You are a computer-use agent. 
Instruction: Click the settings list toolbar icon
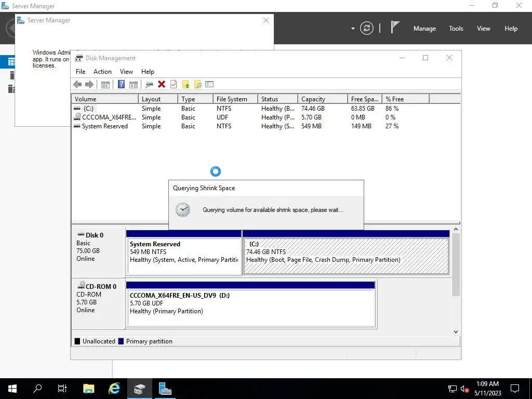click(x=209, y=84)
